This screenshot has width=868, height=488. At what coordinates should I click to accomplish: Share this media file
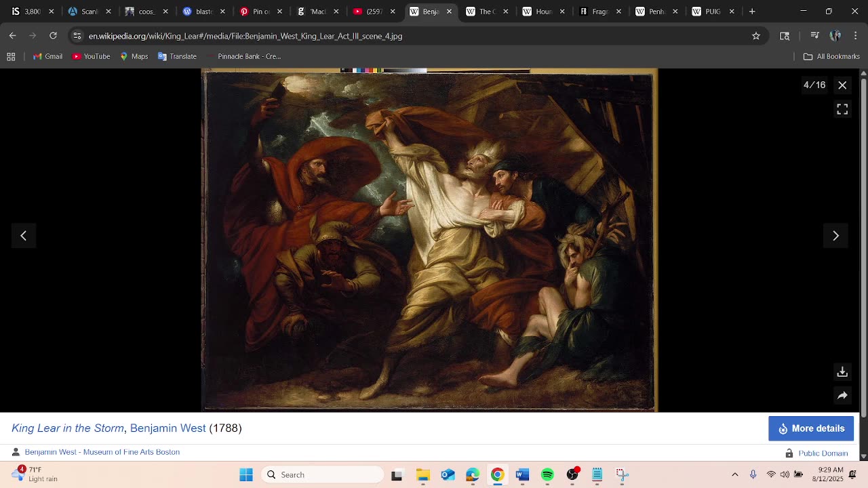pyautogui.click(x=842, y=396)
